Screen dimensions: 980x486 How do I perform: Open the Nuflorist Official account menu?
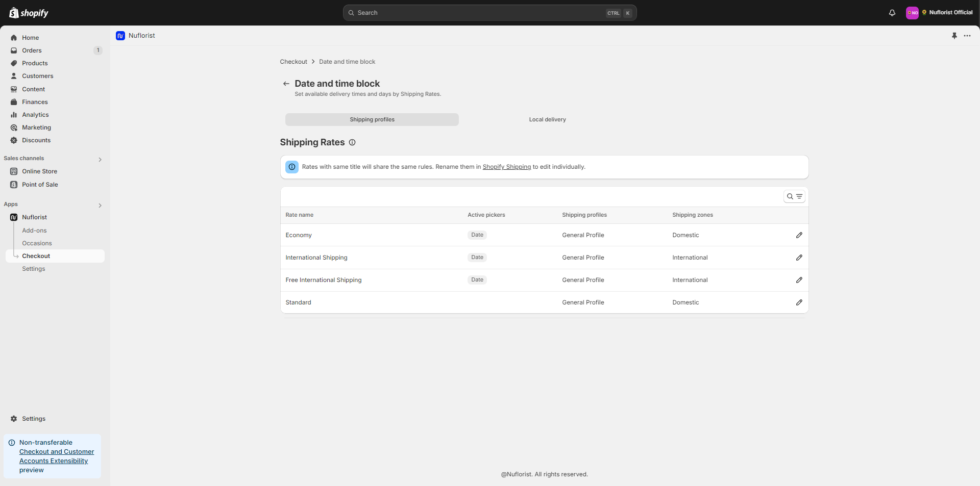pos(939,13)
